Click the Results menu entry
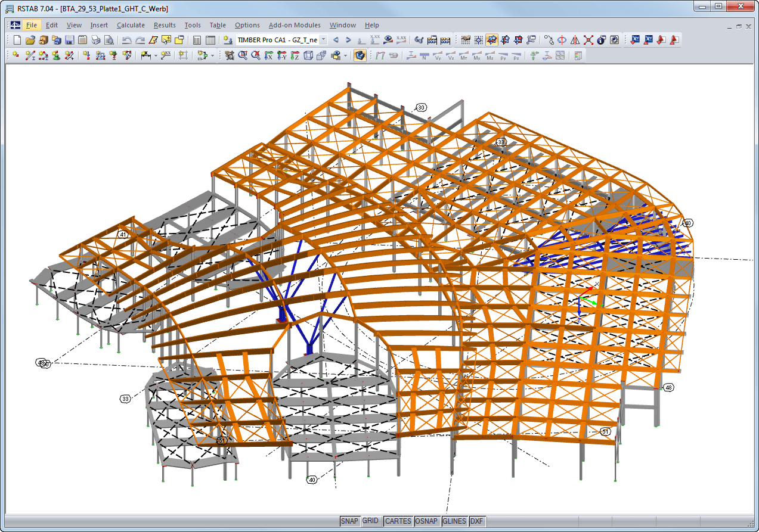759x532 pixels. click(164, 25)
